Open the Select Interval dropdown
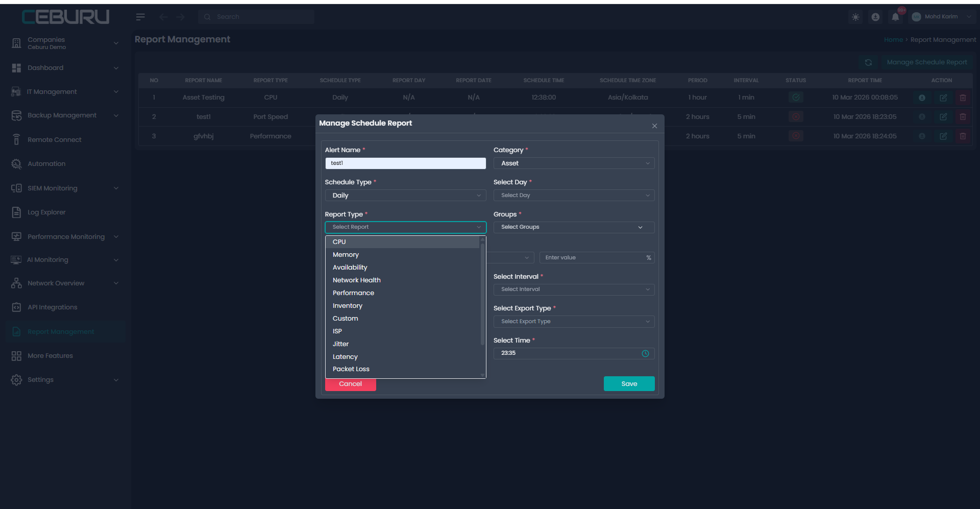Image resolution: width=980 pixels, height=509 pixels. [x=574, y=289]
